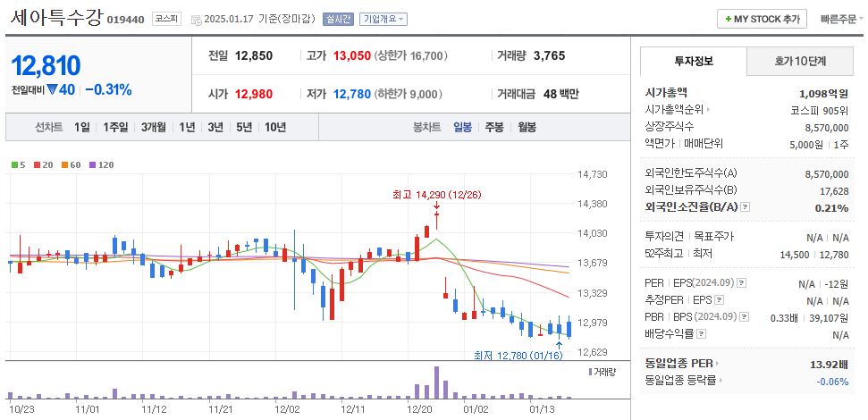868x420 pixels.
Task: Click the arrow next to 동일업종 PER
Action: [717, 364]
